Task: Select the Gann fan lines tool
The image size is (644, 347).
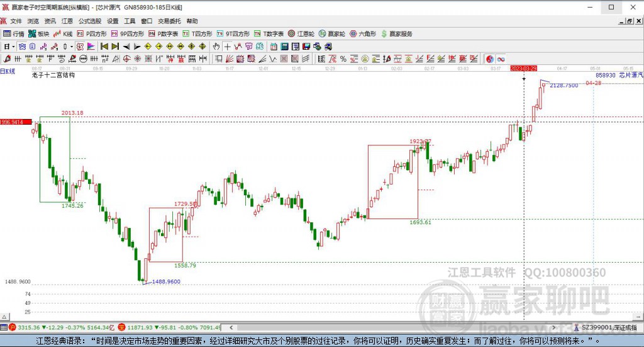Action: [230, 59]
